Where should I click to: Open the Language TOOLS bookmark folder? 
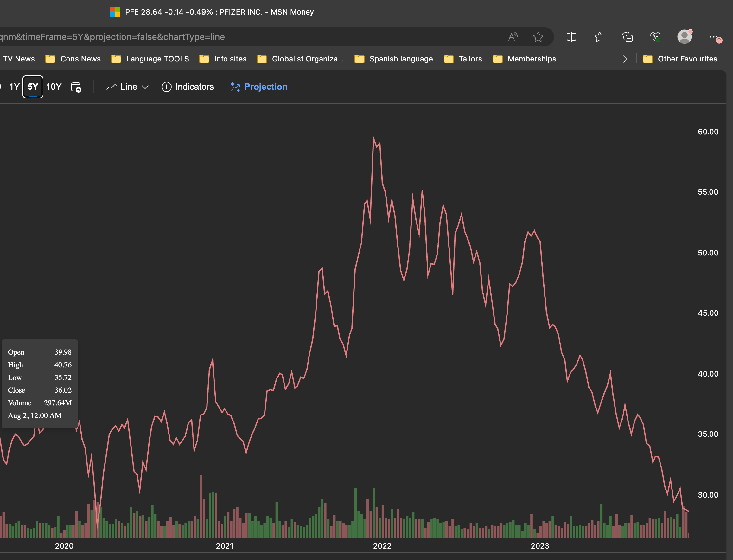tap(150, 59)
